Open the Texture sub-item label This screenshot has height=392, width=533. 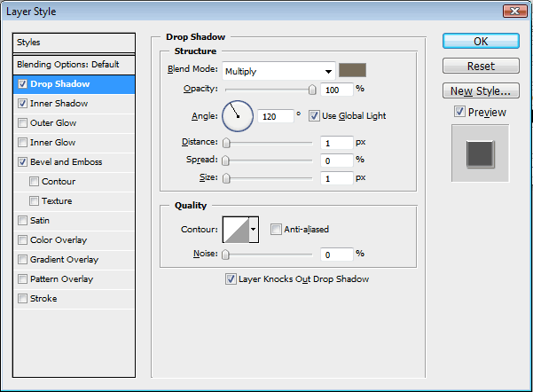point(57,201)
